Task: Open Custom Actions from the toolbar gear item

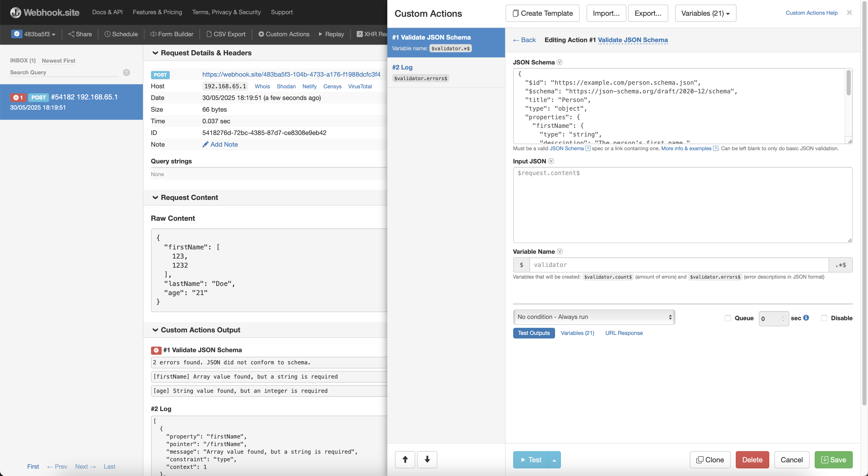Action: [284, 34]
